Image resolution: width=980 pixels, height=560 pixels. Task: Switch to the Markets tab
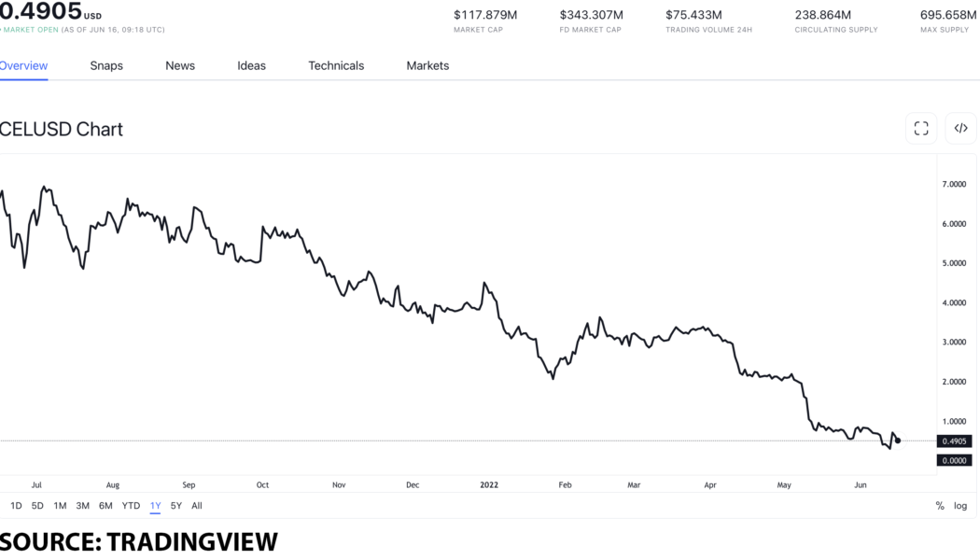[427, 65]
